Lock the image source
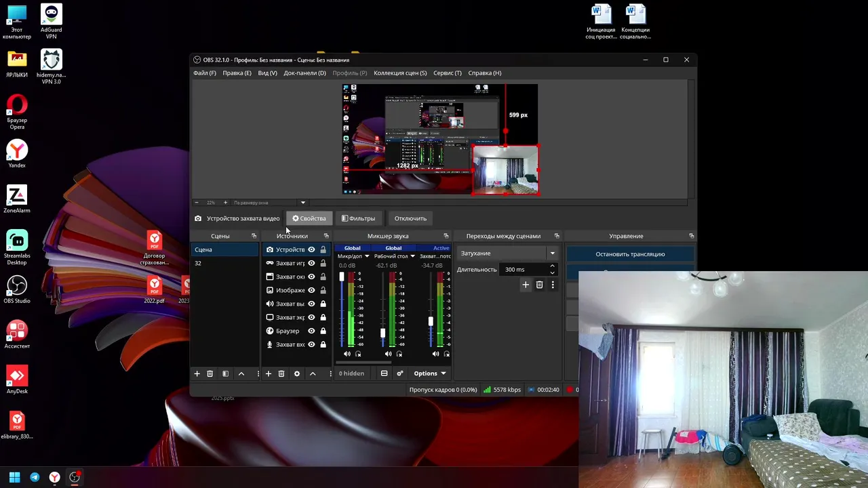Screen dimensions: 868x488 pos(323,290)
